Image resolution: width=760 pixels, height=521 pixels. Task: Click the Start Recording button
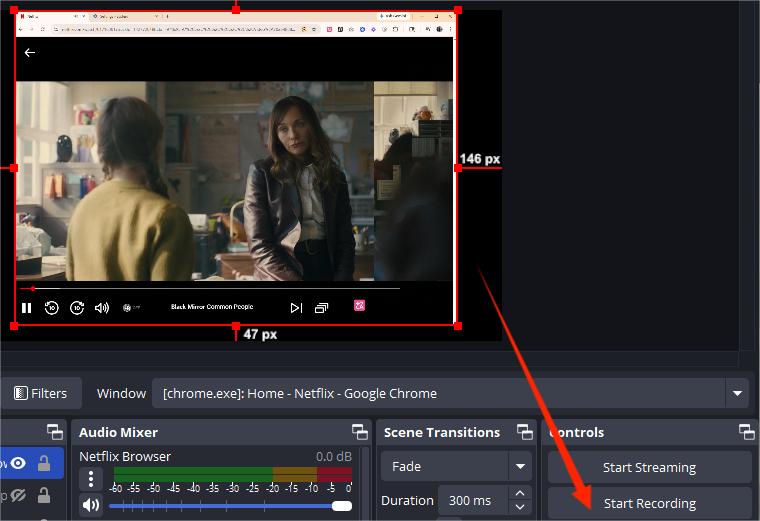point(649,503)
